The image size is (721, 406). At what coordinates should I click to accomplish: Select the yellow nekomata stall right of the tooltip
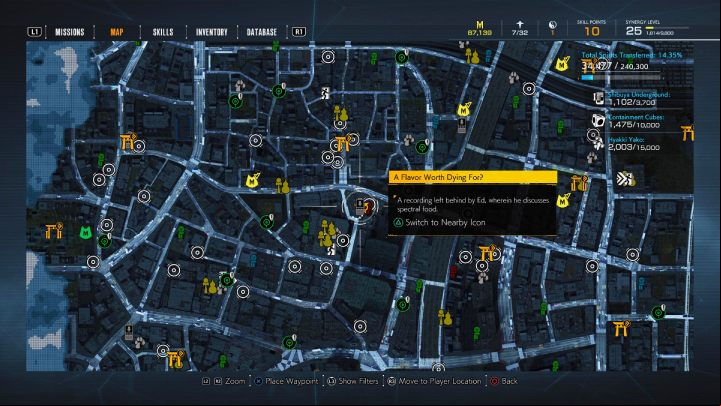563,200
